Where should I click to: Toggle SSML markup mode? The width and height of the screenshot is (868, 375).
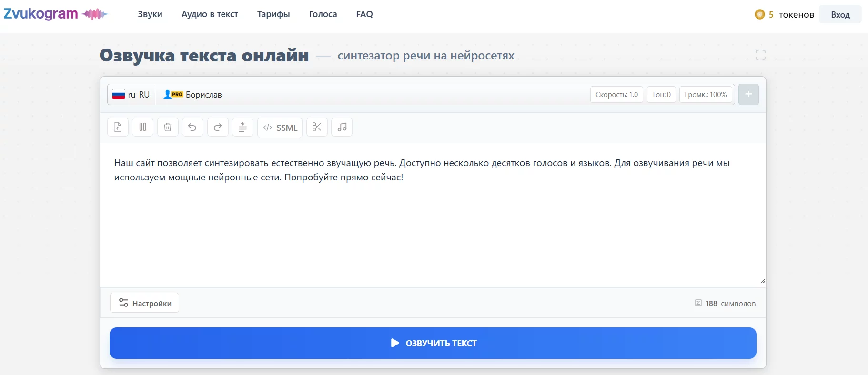280,128
